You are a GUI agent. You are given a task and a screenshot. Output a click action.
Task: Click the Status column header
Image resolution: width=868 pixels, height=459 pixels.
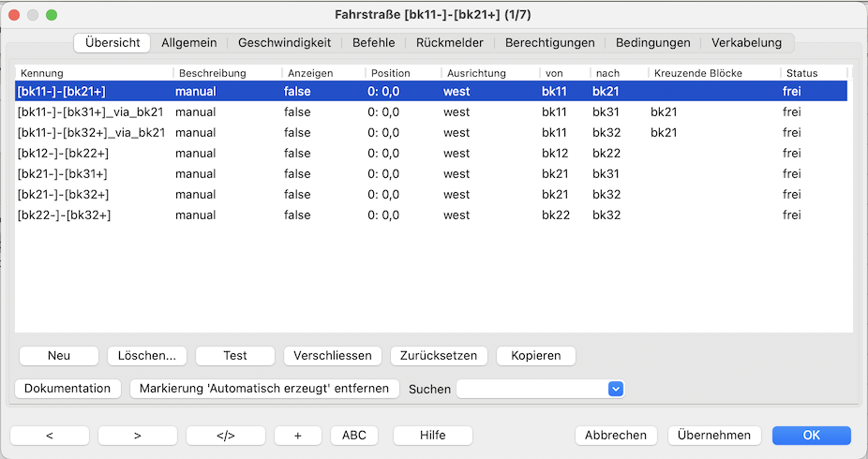812,73
